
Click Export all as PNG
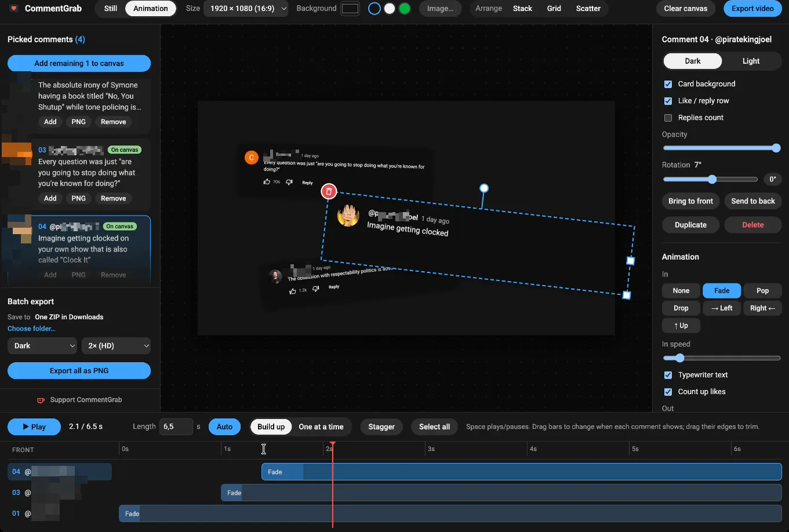coord(79,370)
